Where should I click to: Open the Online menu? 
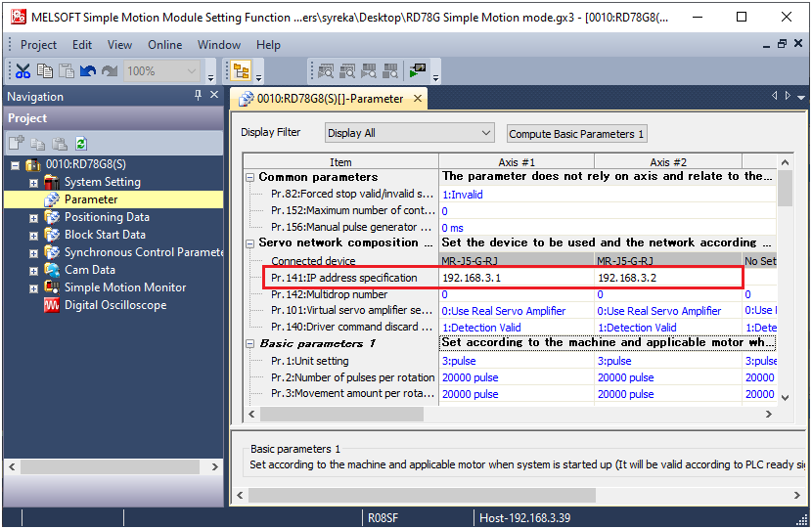[164, 45]
